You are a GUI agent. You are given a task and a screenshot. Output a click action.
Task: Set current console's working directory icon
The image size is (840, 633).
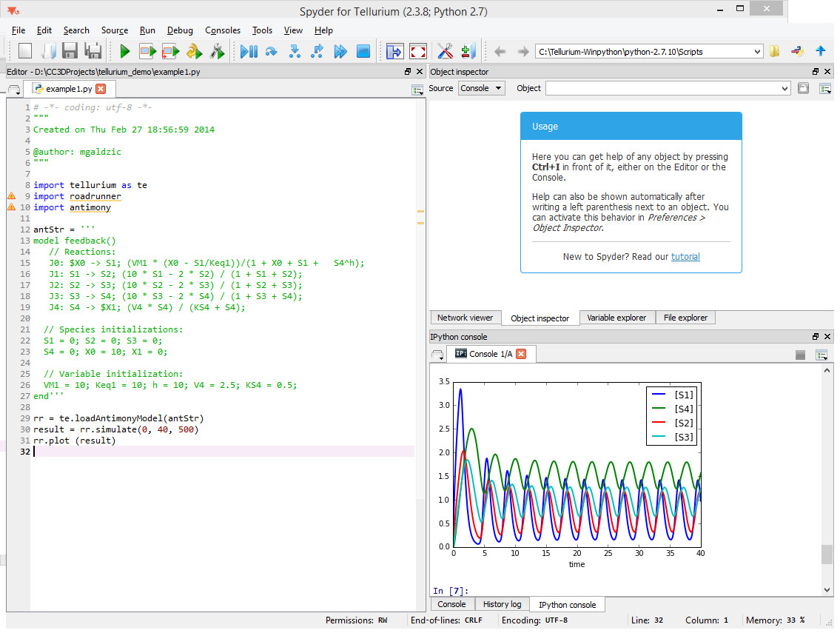(x=798, y=52)
